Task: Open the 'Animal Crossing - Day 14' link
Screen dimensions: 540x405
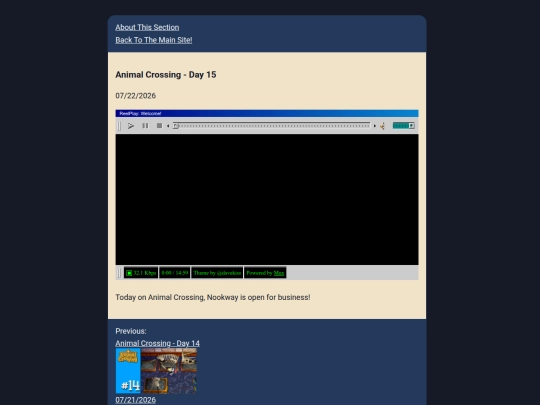Action: [x=157, y=343]
